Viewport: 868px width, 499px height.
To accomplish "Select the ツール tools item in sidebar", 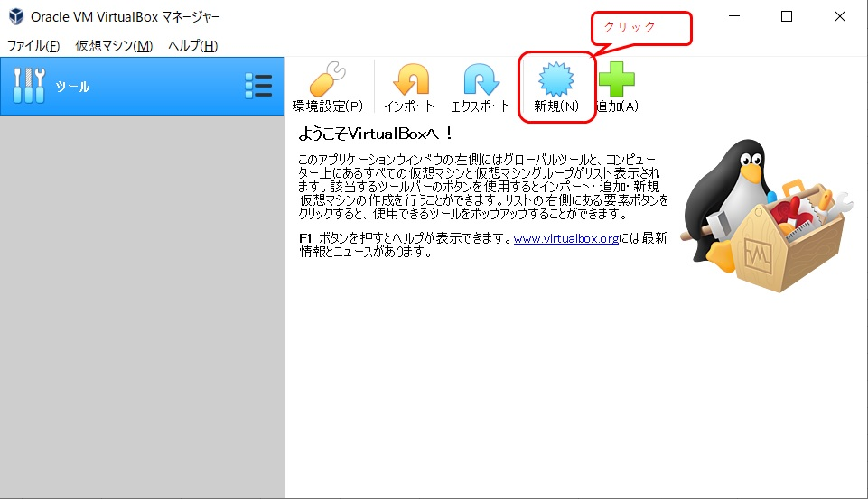I will (142, 87).
